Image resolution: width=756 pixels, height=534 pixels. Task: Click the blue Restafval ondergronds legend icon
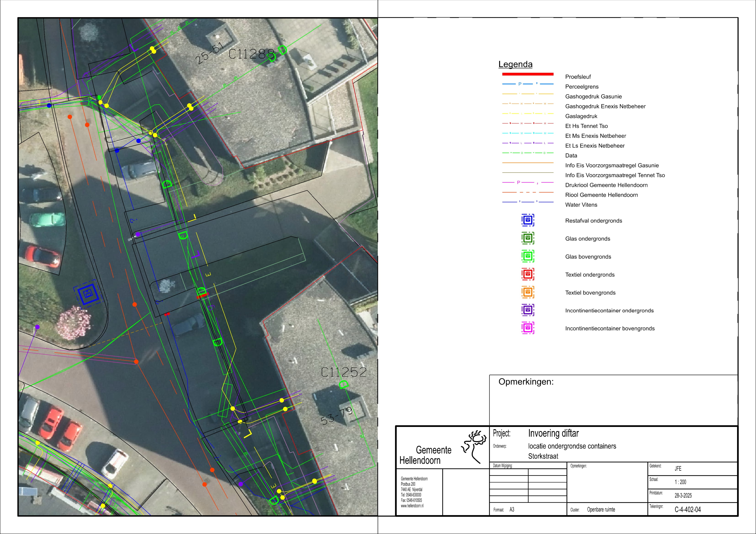(527, 220)
